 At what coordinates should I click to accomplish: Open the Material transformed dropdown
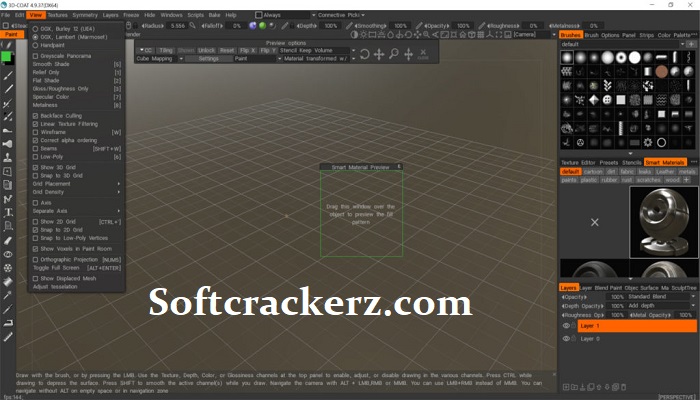click(x=319, y=58)
